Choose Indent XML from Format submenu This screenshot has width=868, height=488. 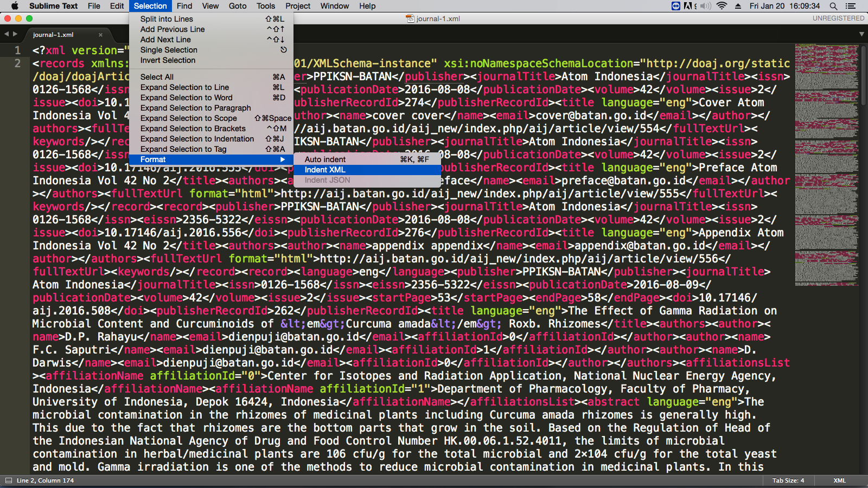pyautogui.click(x=325, y=170)
